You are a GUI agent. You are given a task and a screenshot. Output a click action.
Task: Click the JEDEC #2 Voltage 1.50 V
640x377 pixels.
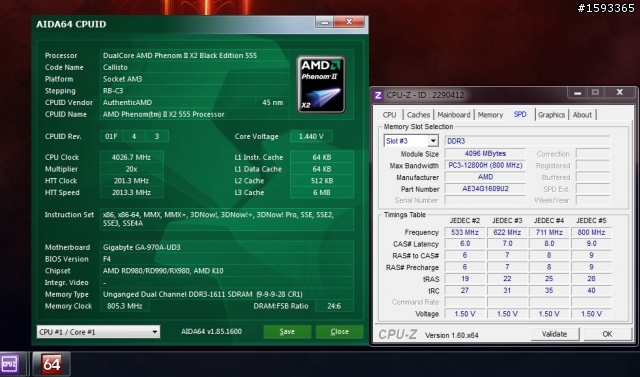point(464,314)
